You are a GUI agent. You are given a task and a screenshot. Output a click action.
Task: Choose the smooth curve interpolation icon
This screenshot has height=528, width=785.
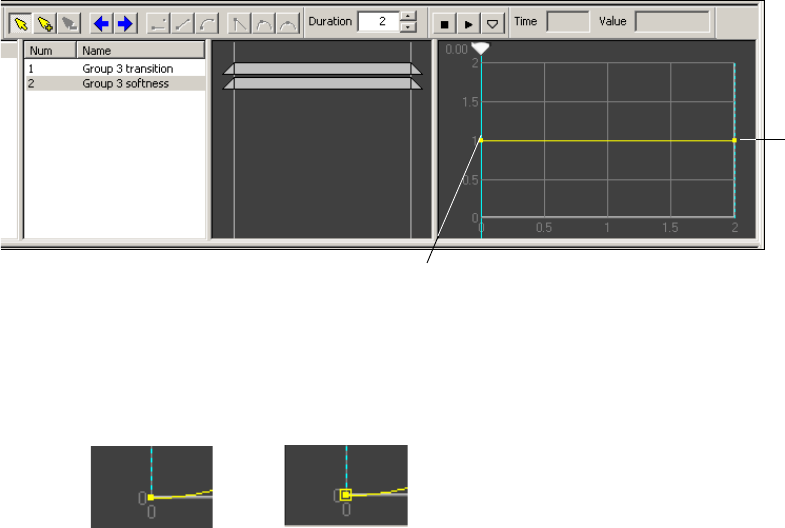[207, 24]
